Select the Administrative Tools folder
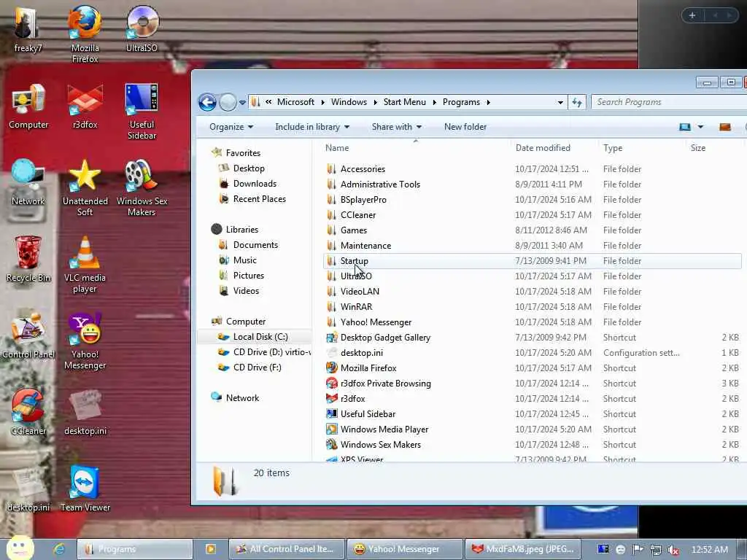 click(380, 184)
